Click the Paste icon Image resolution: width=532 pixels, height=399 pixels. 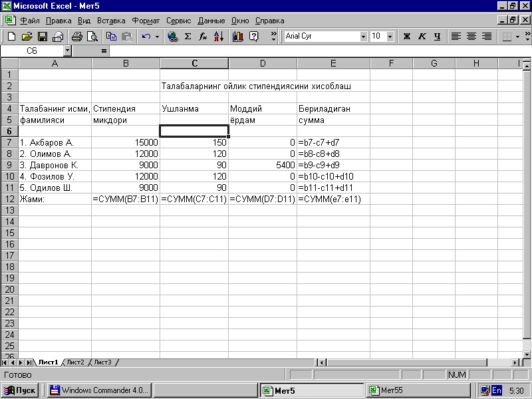[127, 37]
